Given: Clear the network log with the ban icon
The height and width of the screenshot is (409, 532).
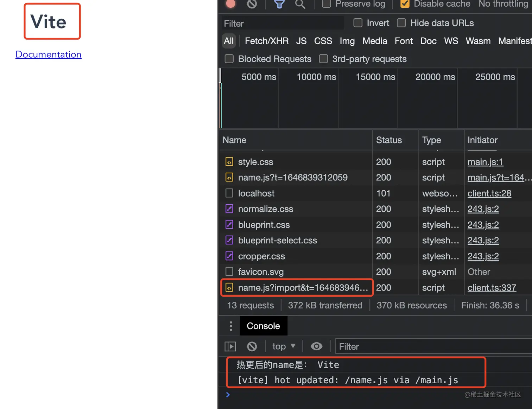Looking at the screenshot, I should pyautogui.click(x=252, y=4).
